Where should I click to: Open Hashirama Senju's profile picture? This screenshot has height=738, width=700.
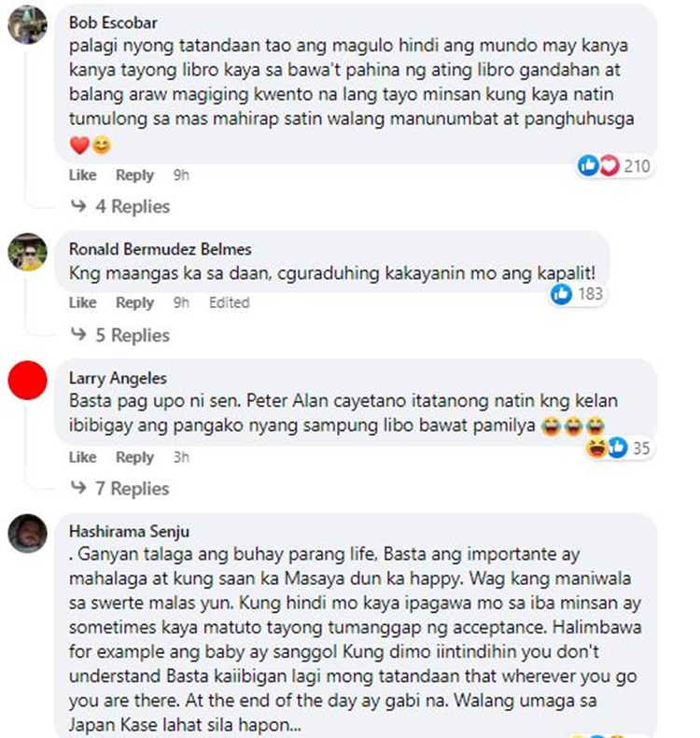pos(27,534)
